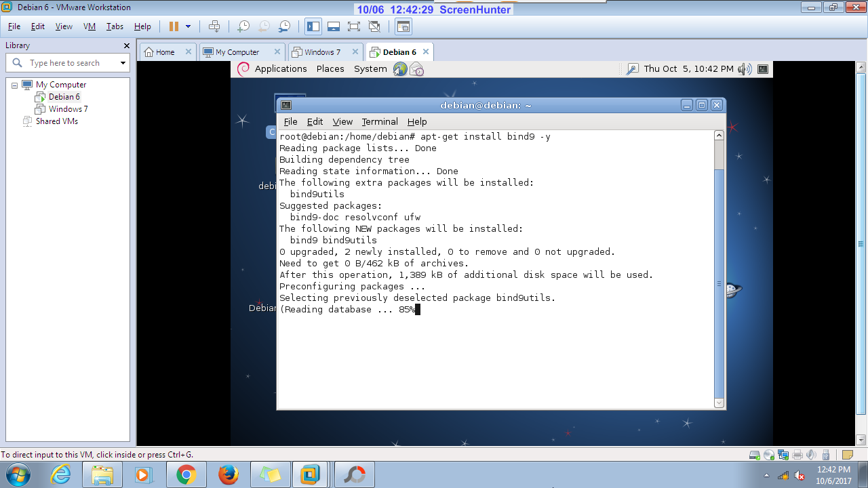Open the Windows Start menu
This screenshot has height=488, width=868.
pos(18,474)
